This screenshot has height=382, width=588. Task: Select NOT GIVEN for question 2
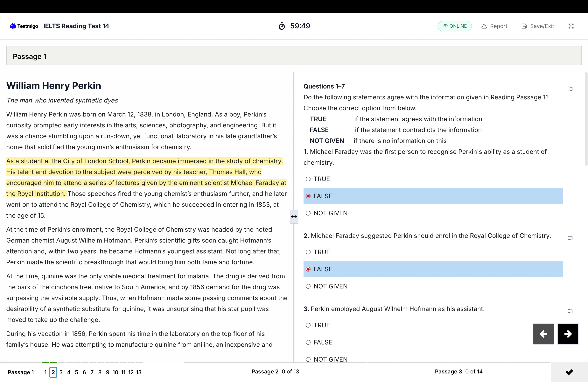pos(308,286)
